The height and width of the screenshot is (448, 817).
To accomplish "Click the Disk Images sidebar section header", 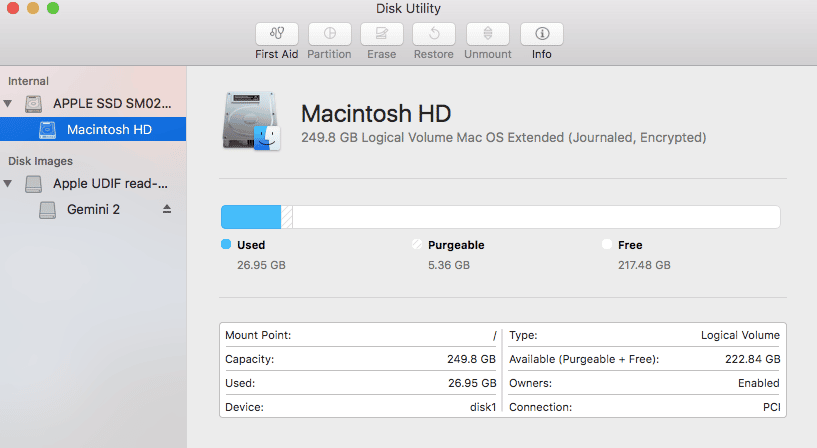I will (40, 161).
